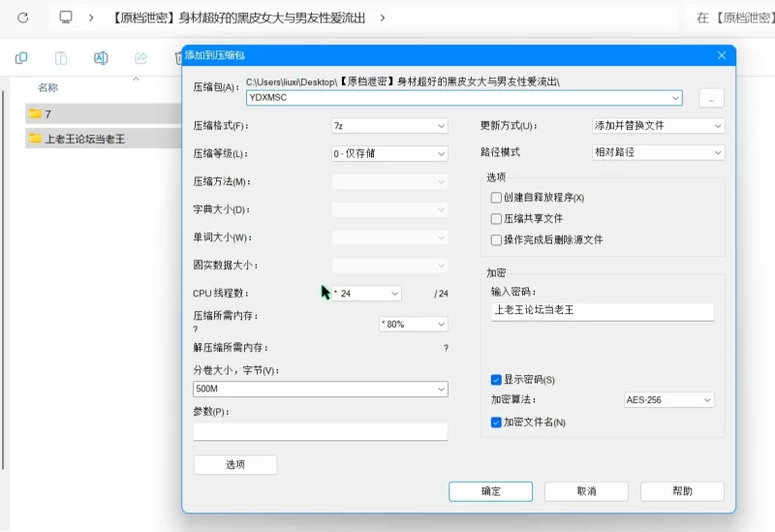
Task: Uncheck 显示密码 checkbox
Action: pos(496,380)
